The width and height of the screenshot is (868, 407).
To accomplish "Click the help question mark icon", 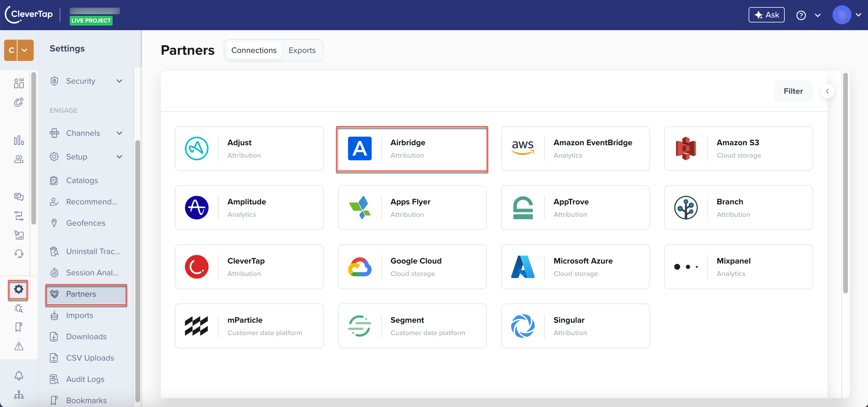I will (801, 15).
